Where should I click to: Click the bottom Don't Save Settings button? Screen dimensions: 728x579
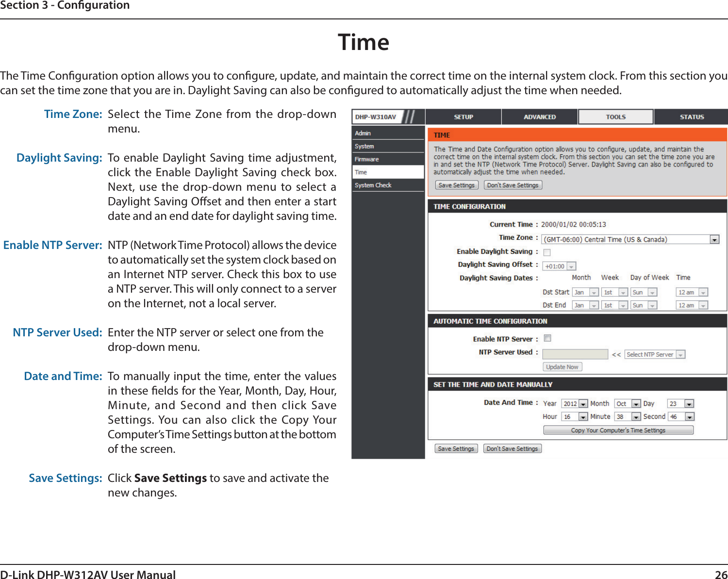click(513, 449)
